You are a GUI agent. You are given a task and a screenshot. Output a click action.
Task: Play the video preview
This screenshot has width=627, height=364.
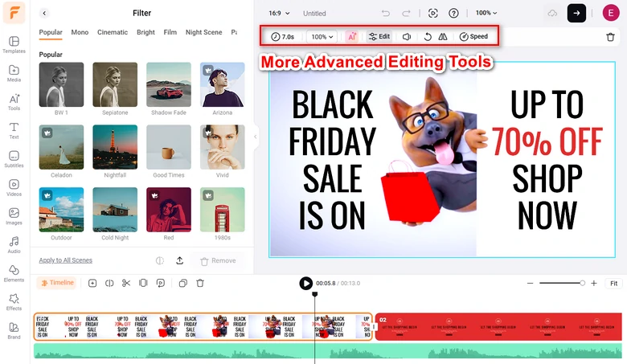pyautogui.click(x=306, y=284)
